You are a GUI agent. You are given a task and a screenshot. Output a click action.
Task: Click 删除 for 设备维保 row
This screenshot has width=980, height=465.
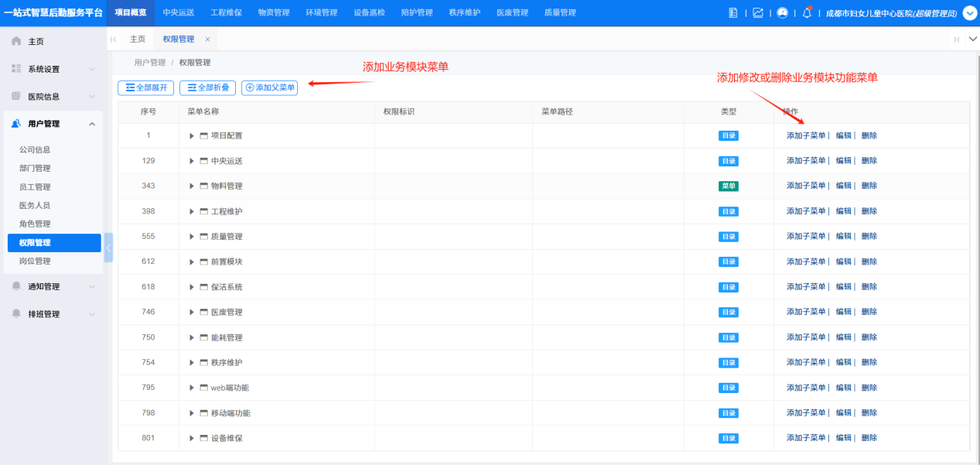point(869,438)
